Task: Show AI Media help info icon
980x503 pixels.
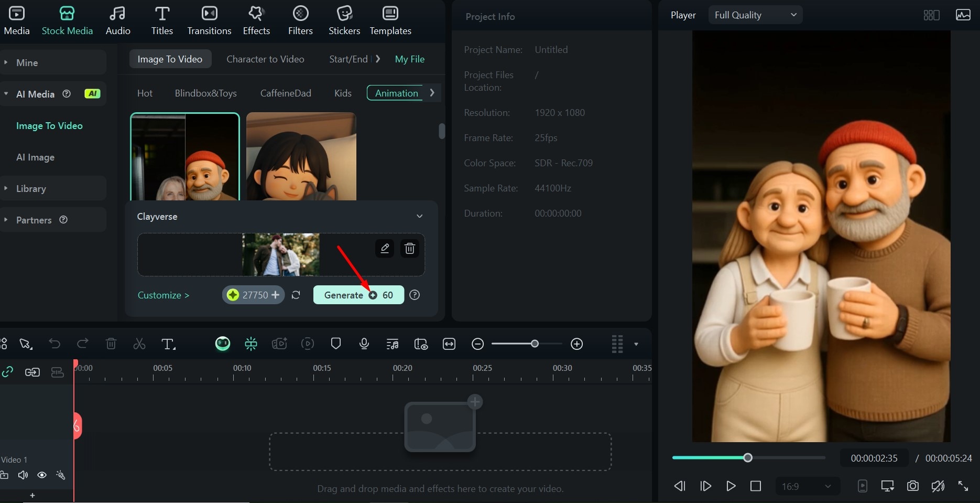Action: click(x=67, y=93)
